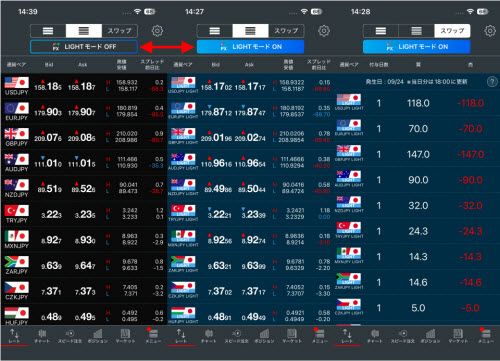Toggle LIGHT モード ON button in right screen
The image size is (500, 361).
(x=417, y=47)
